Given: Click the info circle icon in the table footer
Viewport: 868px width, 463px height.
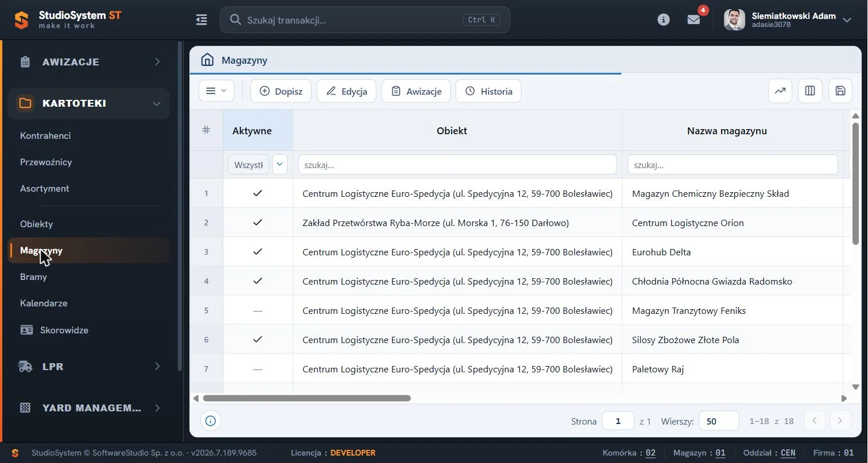Looking at the screenshot, I should pos(211,421).
